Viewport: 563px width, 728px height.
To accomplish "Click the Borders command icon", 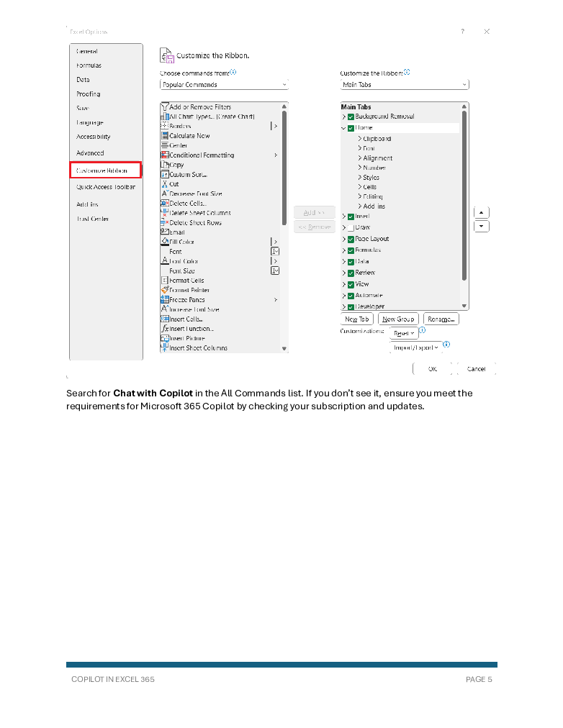I will pyautogui.click(x=164, y=126).
